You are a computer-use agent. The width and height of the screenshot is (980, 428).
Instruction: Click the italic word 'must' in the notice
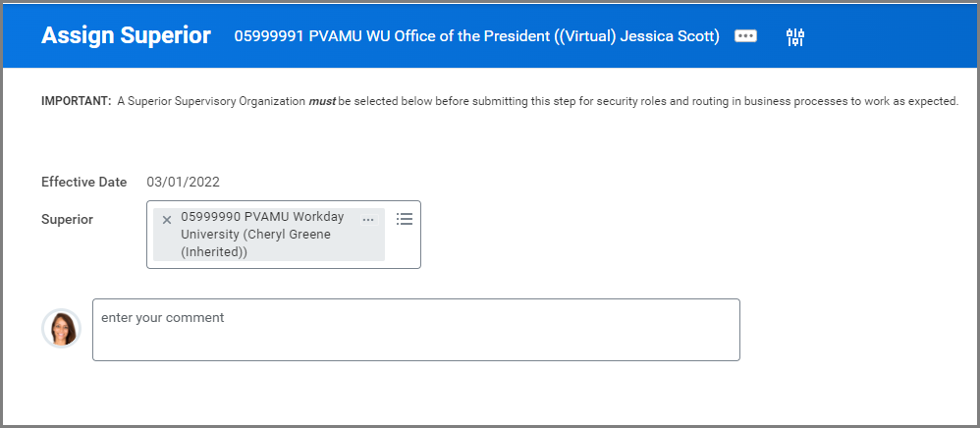(x=322, y=101)
